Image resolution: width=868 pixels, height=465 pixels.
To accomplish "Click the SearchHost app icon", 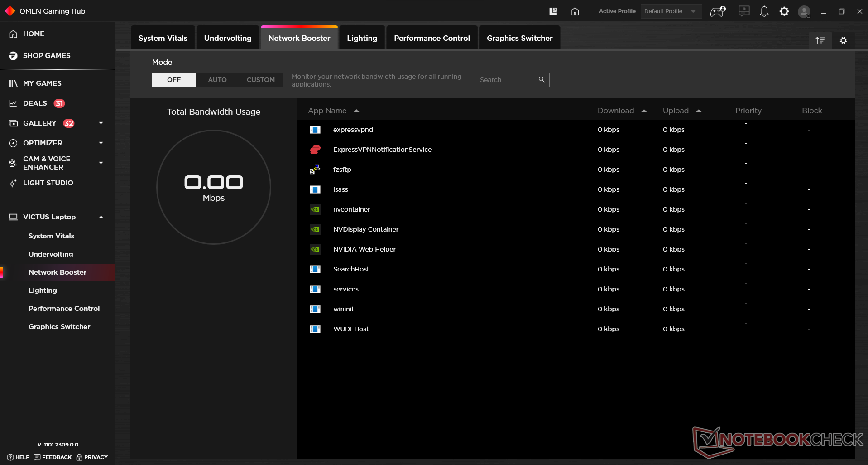I will (315, 269).
